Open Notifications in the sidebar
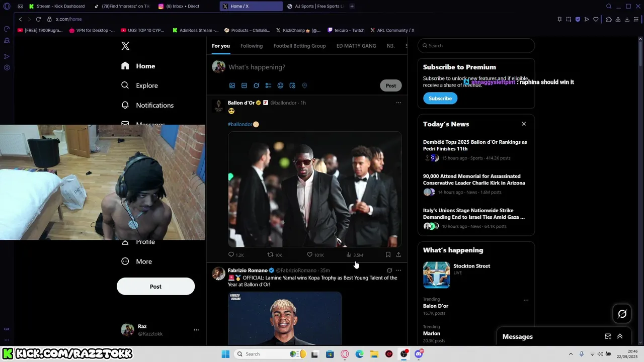The image size is (644, 362). [147, 105]
